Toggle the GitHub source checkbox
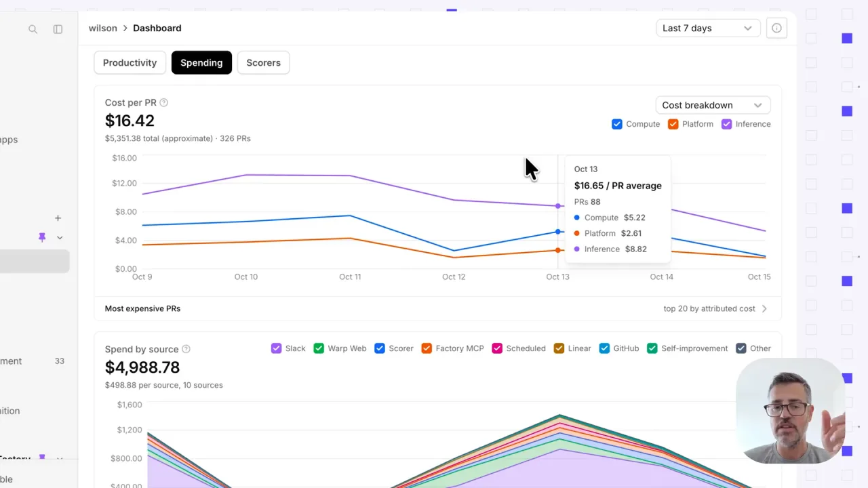868x488 pixels. click(604, 348)
